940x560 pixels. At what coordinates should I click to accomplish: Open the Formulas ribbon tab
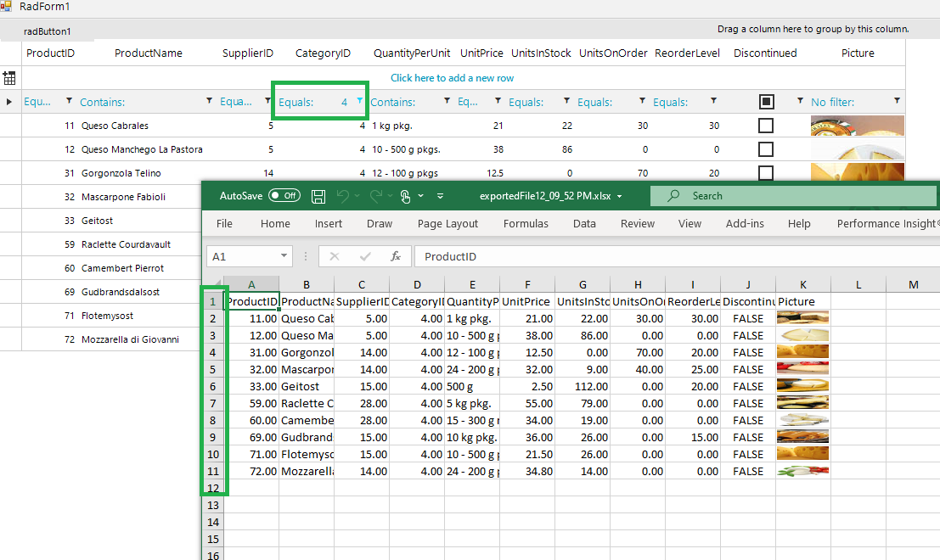pos(526,224)
